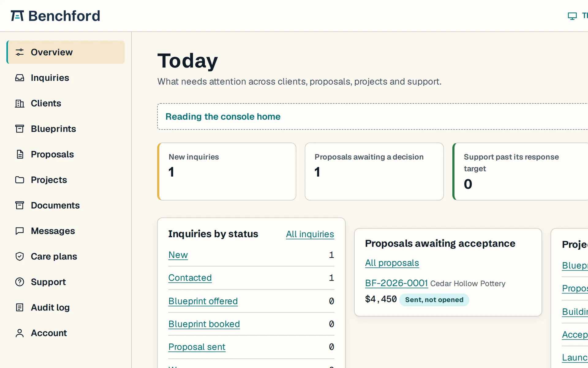Open the Blueprint booked status link
Screen dimensions: 588x368
tap(204, 324)
